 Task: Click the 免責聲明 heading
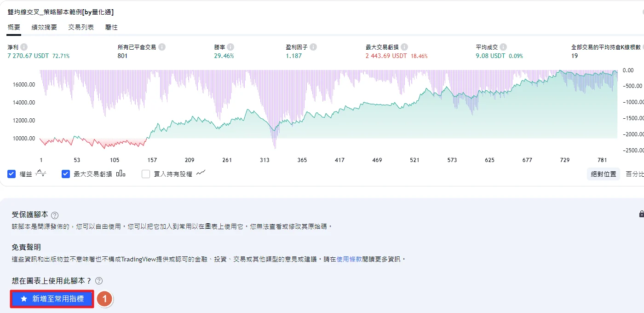pos(26,247)
